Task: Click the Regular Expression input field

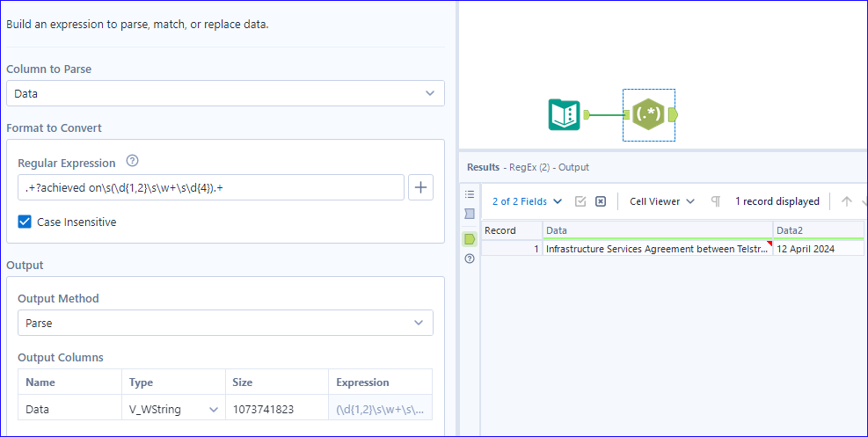Action: tap(211, 187)
